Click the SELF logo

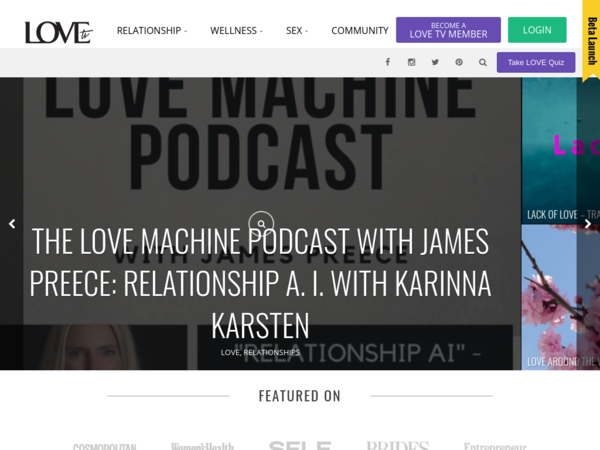300,445
